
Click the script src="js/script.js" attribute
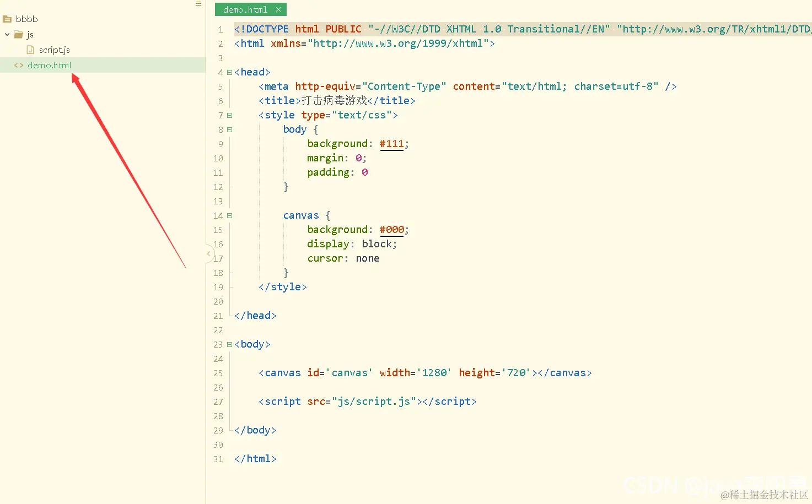click(362, 402)
